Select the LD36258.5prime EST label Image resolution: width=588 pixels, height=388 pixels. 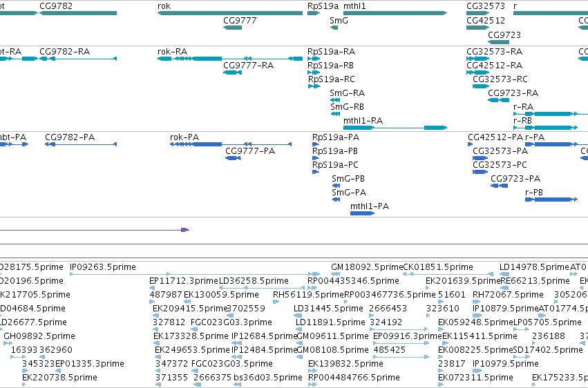254,281
